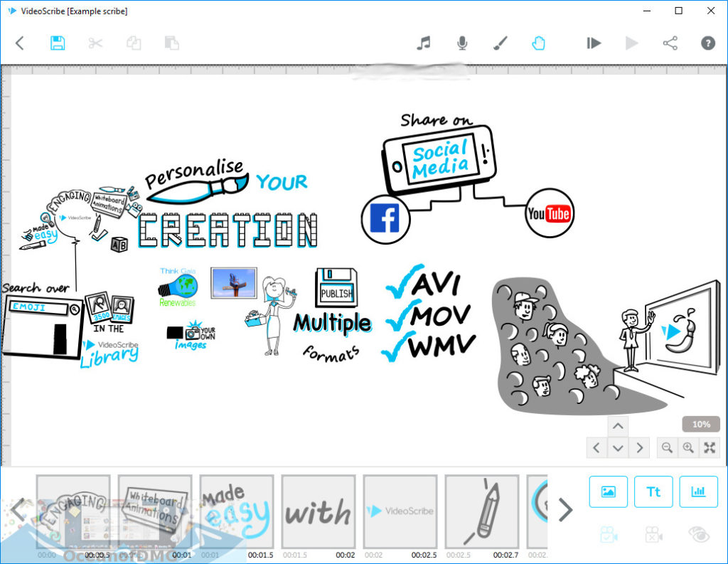728x564 pixels.
Task: Record voiceover with the microphone icon
Action: (462, 43)
